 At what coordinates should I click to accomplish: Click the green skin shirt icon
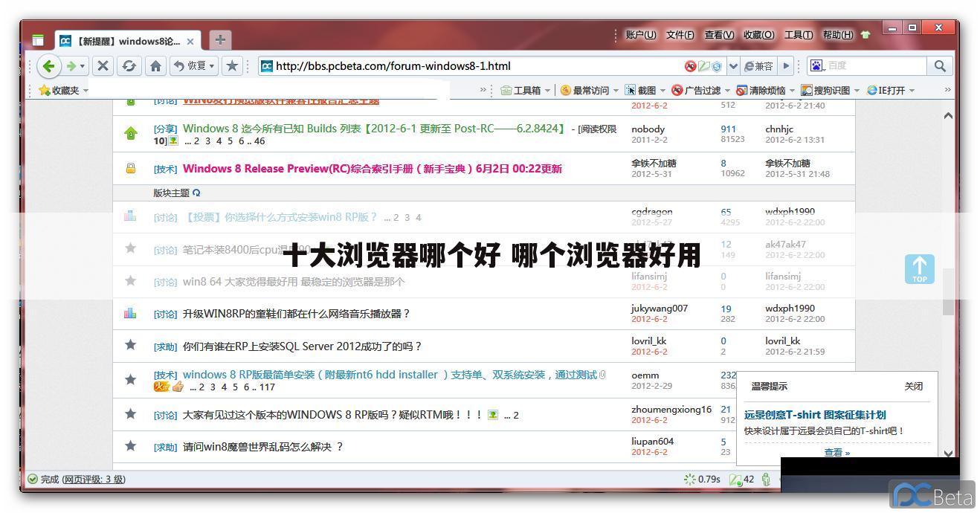(865, 35)
